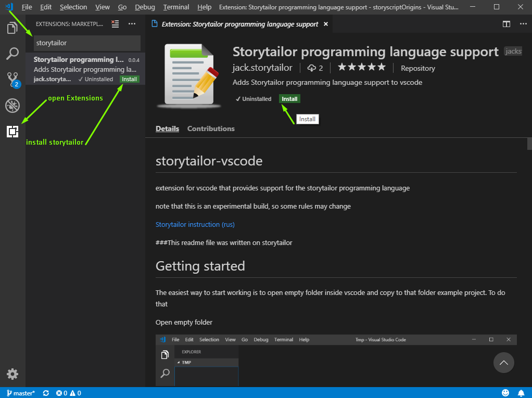The height and width of the screenshot is (398, 532).
Task: Switch to the Contributions tab
Action: tap(211, 129)
